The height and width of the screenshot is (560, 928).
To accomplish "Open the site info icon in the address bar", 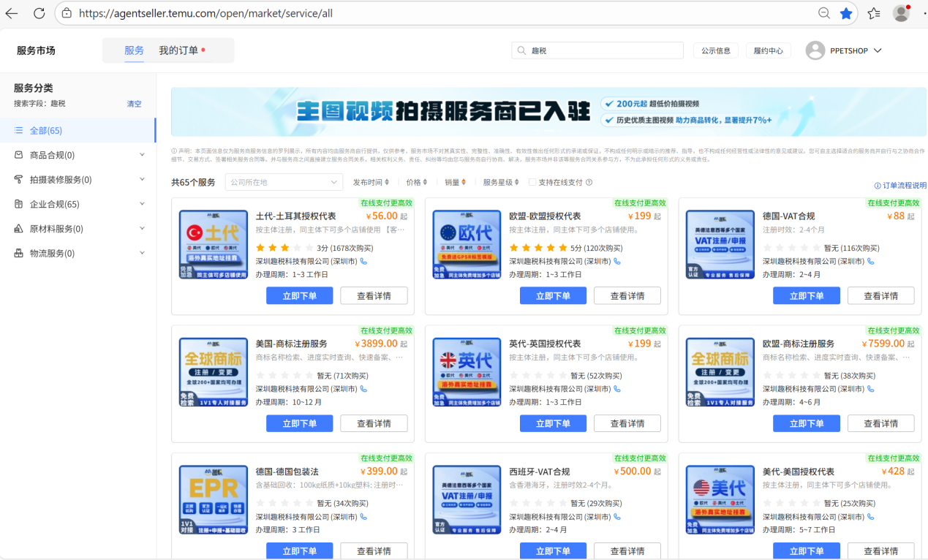I will (x=67, y=13).
